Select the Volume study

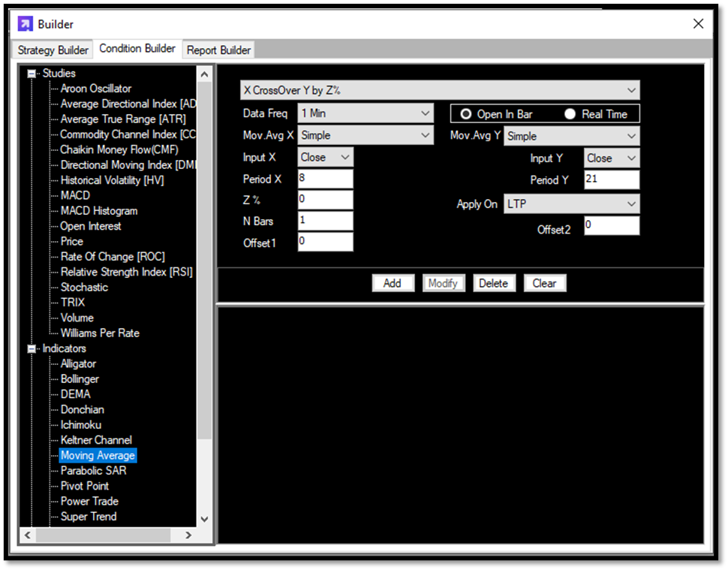(x=77, y=318)
